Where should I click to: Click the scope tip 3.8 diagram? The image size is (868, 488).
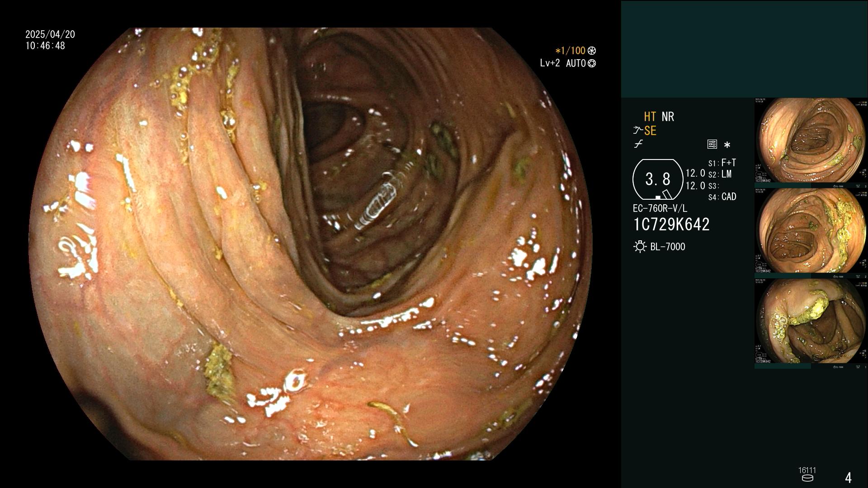(x=658, y=179)
